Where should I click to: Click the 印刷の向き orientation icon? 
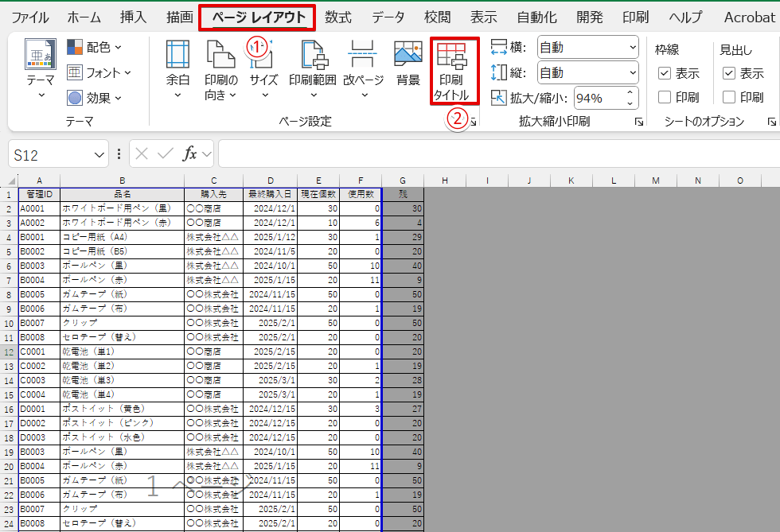[x=220, y=56]
